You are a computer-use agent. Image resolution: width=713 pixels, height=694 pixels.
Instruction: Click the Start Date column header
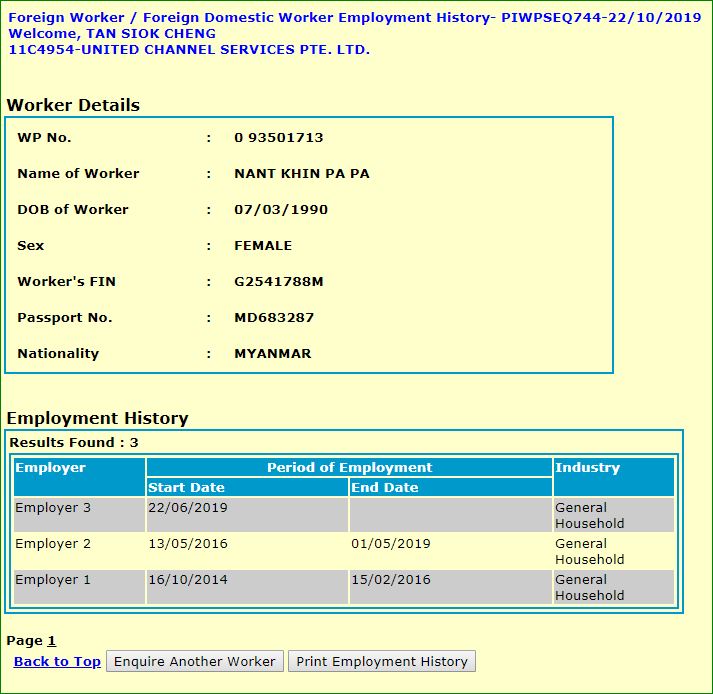186,488
